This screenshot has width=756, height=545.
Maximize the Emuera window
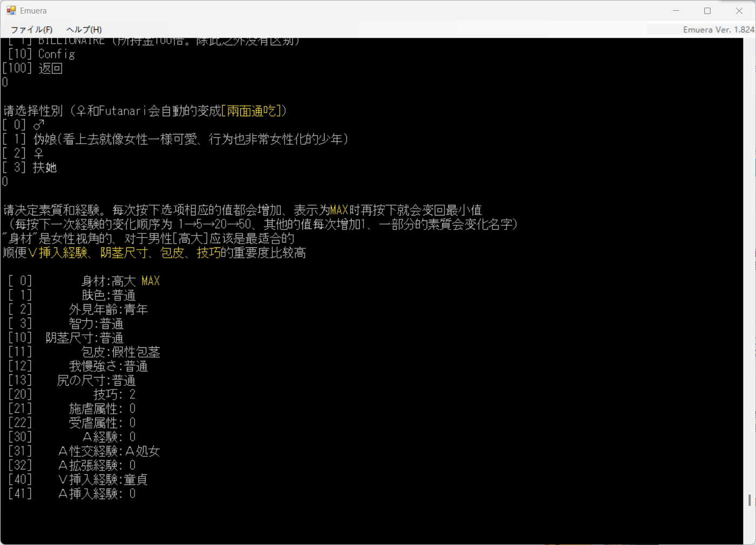point(707,11)
